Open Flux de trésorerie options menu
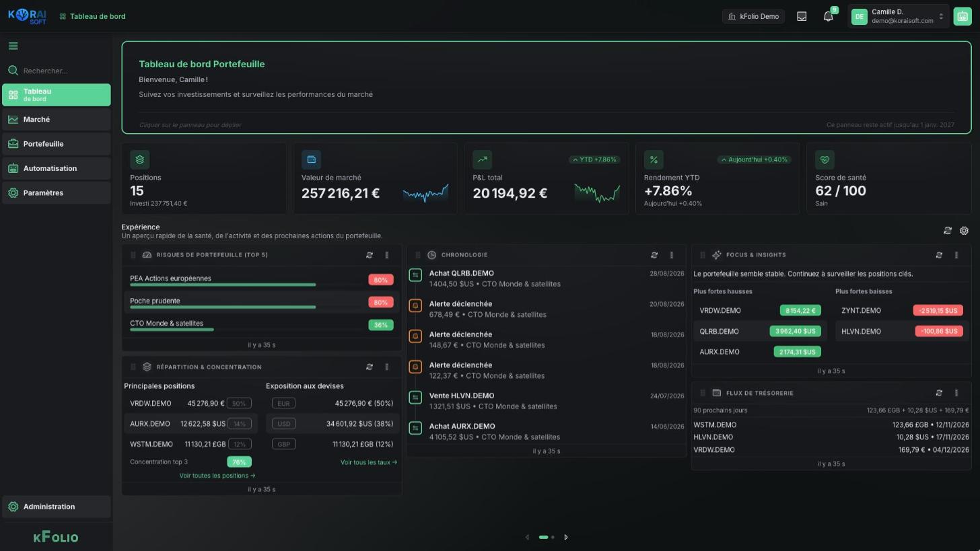This screenshot has width=980, height=551. tap(956, 393)
